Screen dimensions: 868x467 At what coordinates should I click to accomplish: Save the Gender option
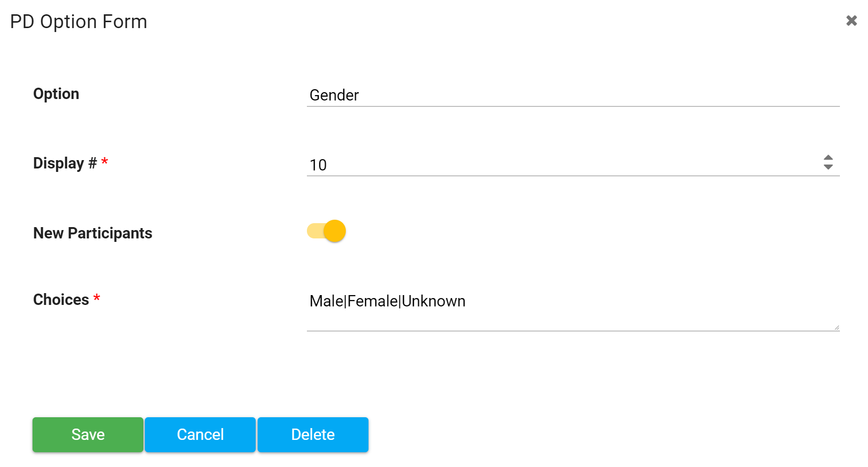(x=88, y=434)
